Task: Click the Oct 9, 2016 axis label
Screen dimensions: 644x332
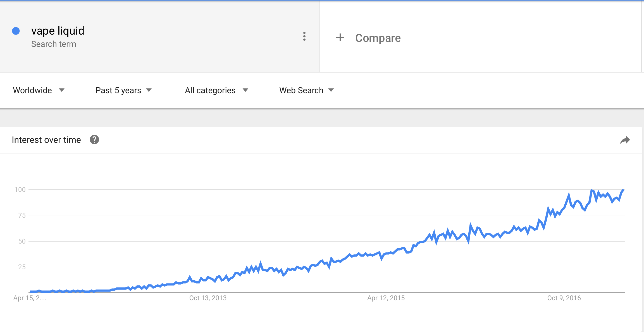Action: point(564,298)
